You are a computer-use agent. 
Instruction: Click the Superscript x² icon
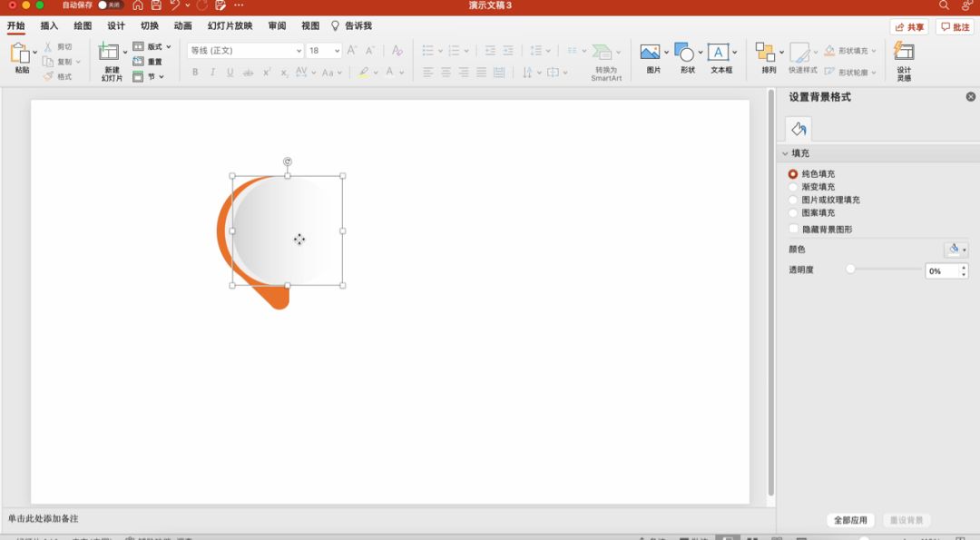point(266,72)
